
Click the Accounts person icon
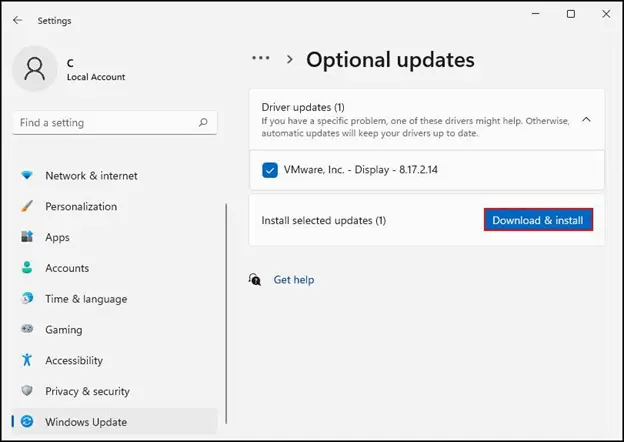pyautogui.click(x=27, y=267)
